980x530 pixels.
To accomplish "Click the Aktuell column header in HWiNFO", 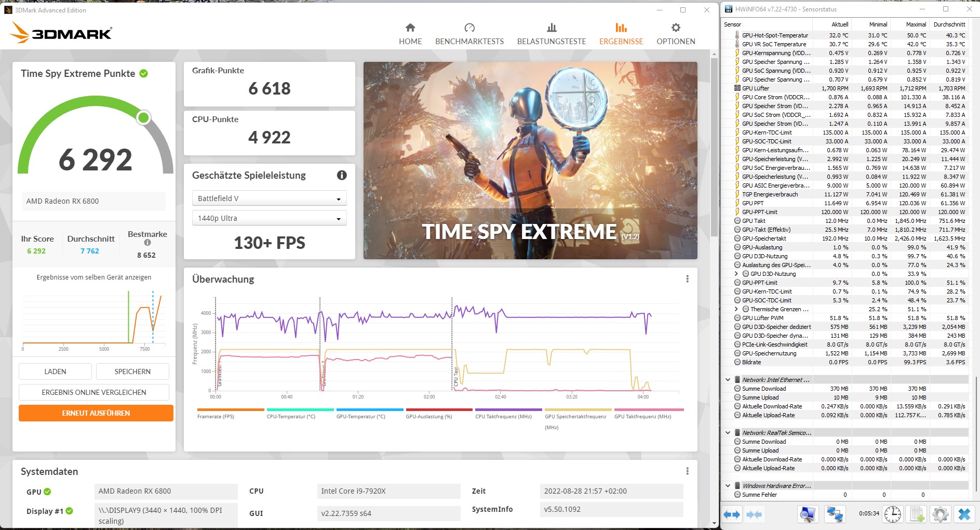I will click(x=831, y=24).
